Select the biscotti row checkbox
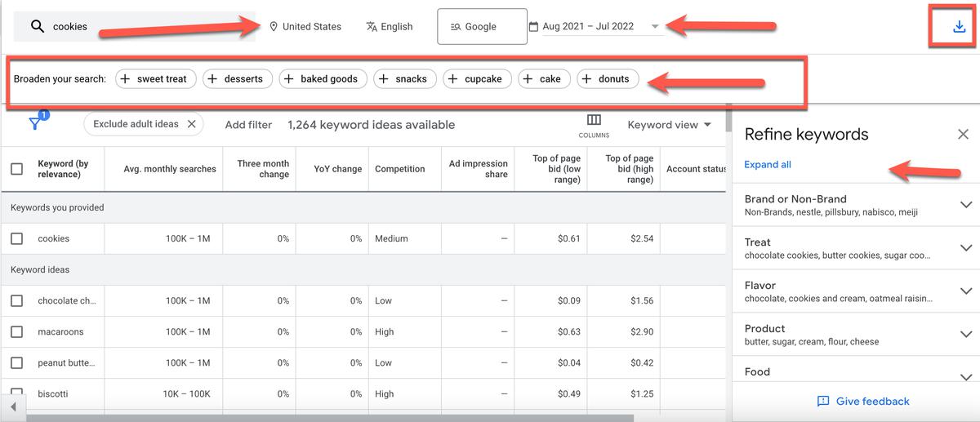The width and height of the screenshot is (980, 422). (x=16, y=393)
